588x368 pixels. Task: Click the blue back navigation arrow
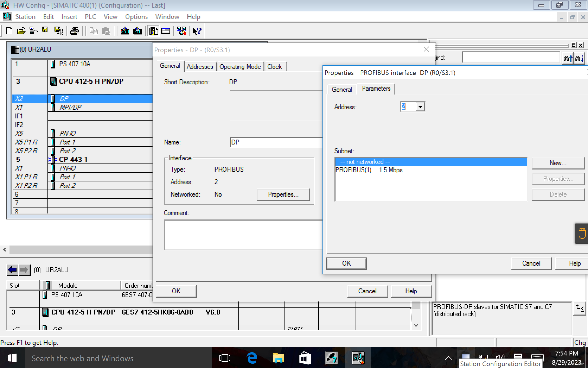coord(12,270)
